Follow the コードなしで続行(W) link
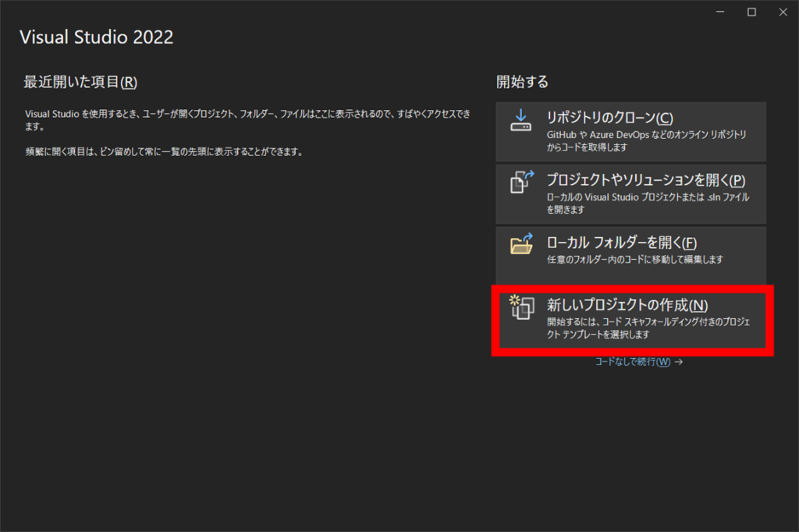The width and height of the screenshot is (799, 532). point(633,362)
